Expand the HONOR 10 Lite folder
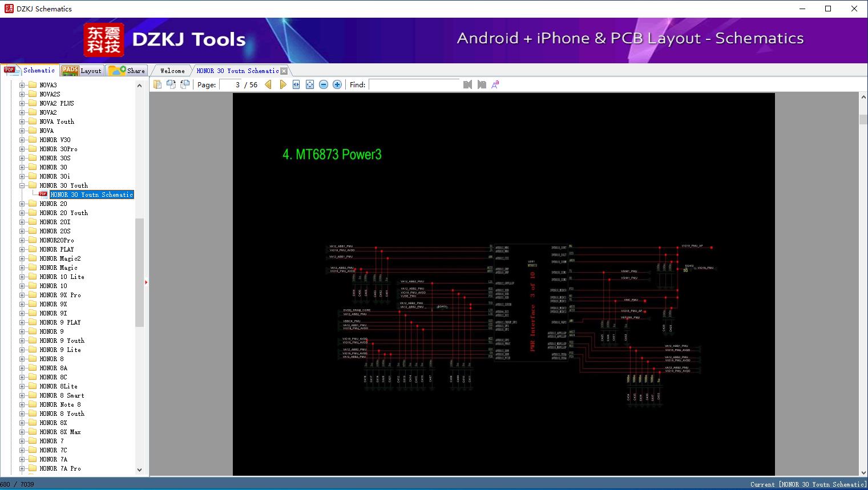The width and height of the screenshot is (868, 490). [22, 277]
